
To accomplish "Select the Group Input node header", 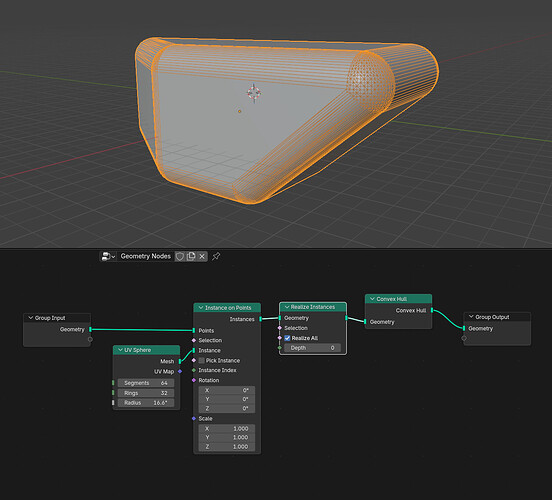I will pyautogui.click(x=57, y=318).
